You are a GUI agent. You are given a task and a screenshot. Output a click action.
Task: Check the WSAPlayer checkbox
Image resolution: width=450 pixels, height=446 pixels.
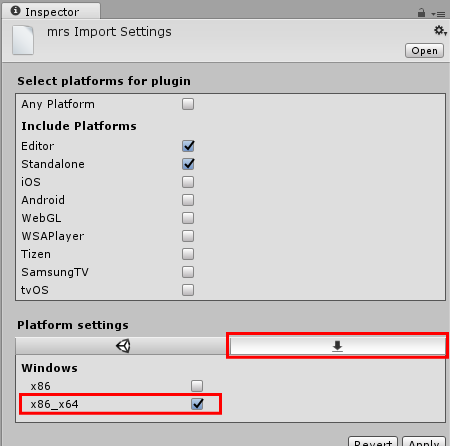188,236
